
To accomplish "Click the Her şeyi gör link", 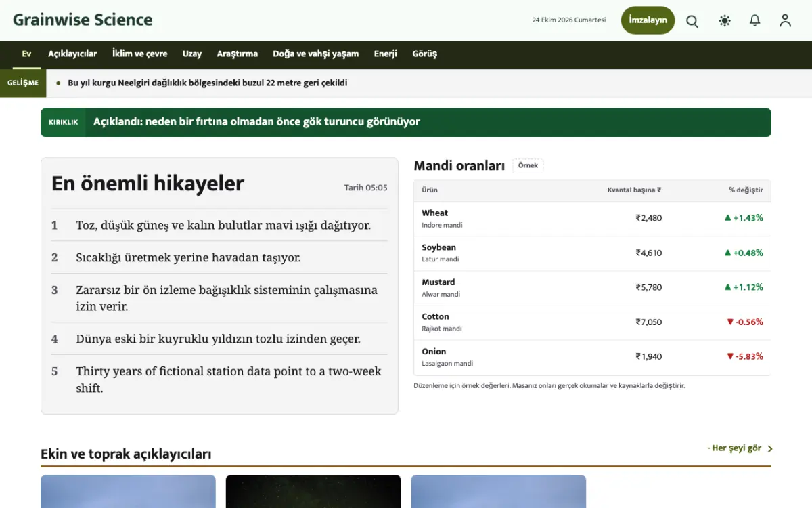I will pyautogui.click(x=734, y=448).
